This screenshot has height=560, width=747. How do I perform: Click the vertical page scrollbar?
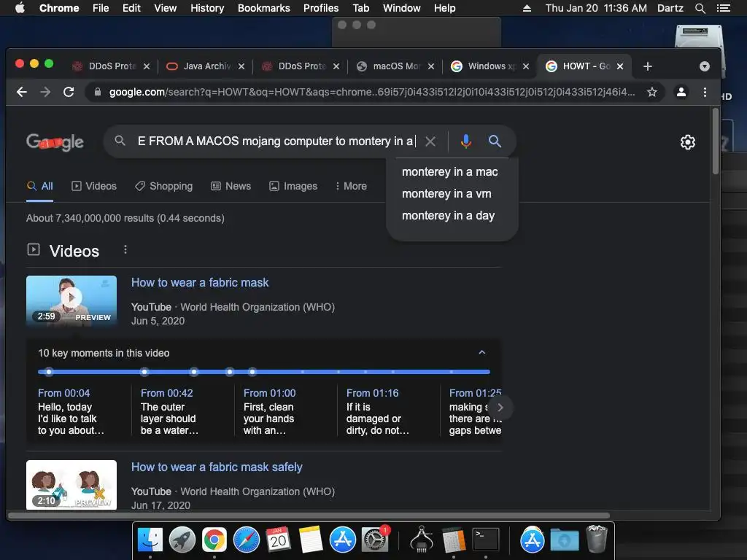point(715,141)
